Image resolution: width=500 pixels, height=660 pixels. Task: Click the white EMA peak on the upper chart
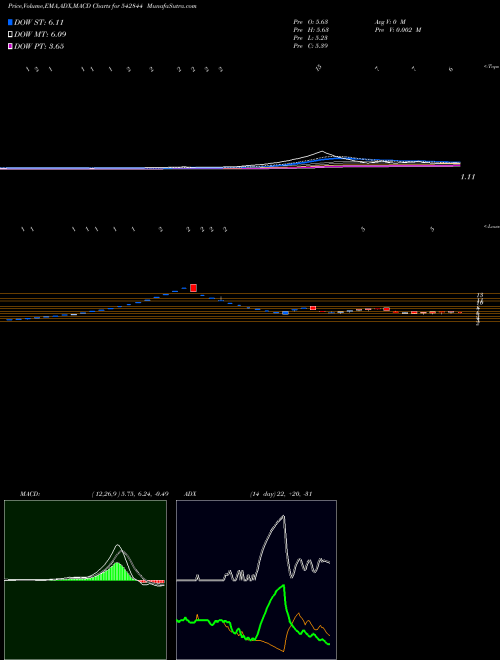322,152
